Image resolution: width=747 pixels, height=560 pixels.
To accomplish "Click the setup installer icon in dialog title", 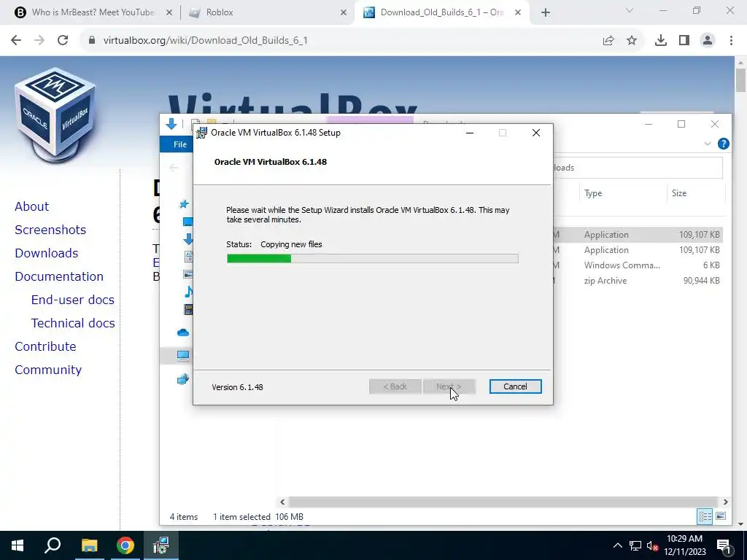I will coord(202,133).
